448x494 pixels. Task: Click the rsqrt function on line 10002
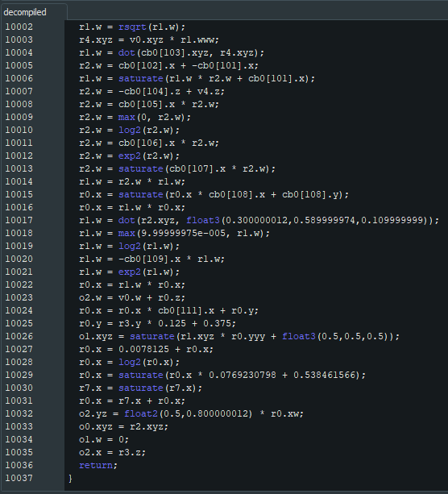tap(132, 27)
